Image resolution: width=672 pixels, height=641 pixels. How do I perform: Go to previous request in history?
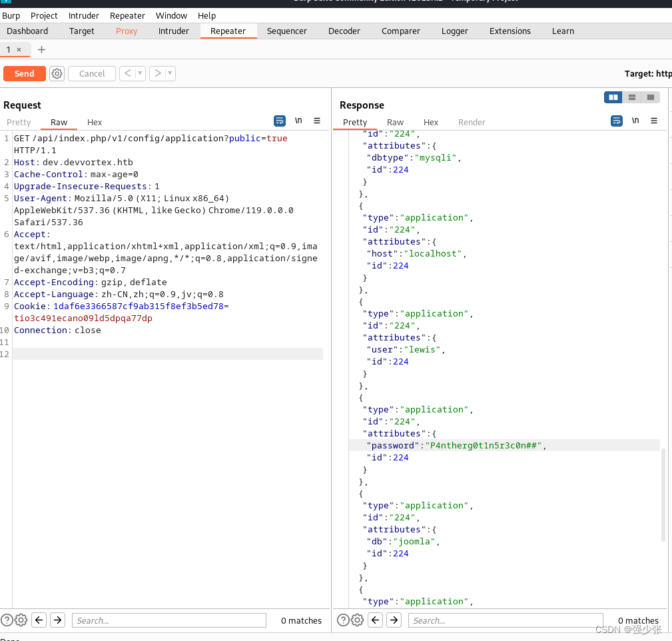[x=127, y=73]
